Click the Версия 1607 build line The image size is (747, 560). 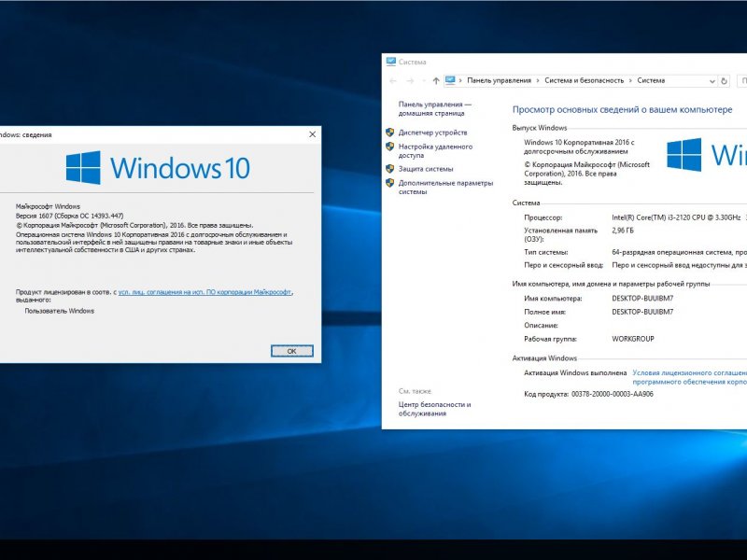[x=69, y=216]
